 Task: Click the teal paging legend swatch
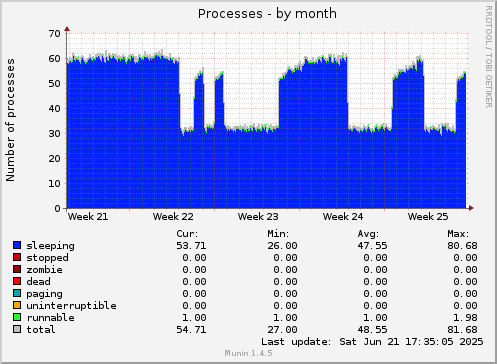point(17,293)
